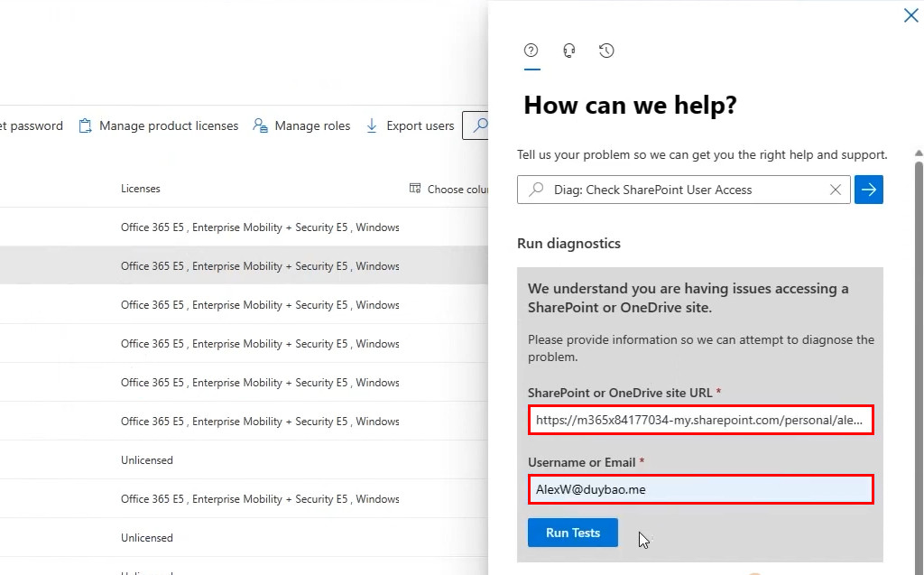Open the user list search box
Viewport: 924px width, 575px height.
[x=476, y=125]
